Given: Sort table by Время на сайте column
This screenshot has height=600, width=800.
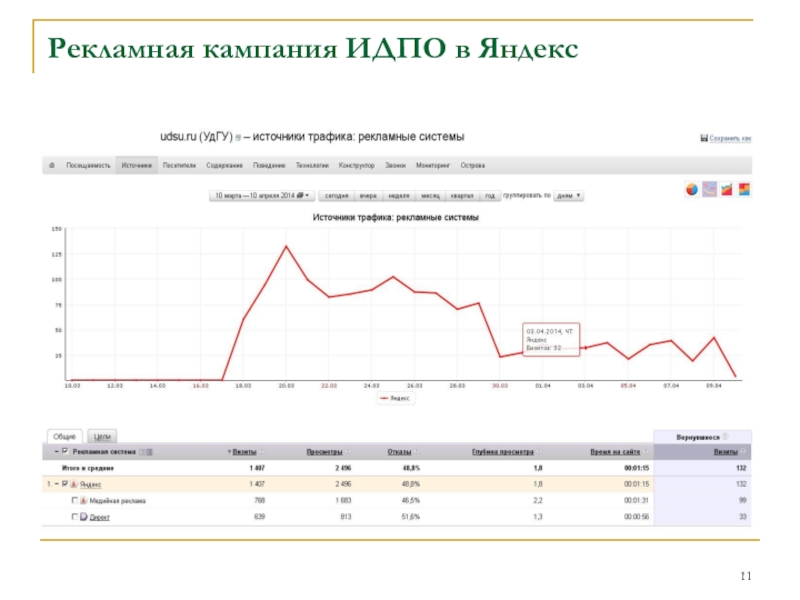Looking at the screenshot, I should point(615,452).
